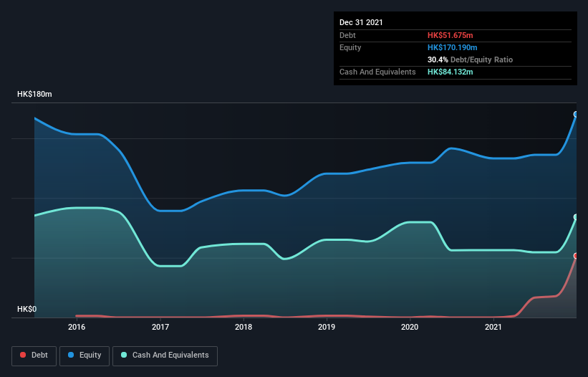This screenshot has height=377, width=588.
Task: Toggle the Debt series legend button
Action: pos(34,355)
